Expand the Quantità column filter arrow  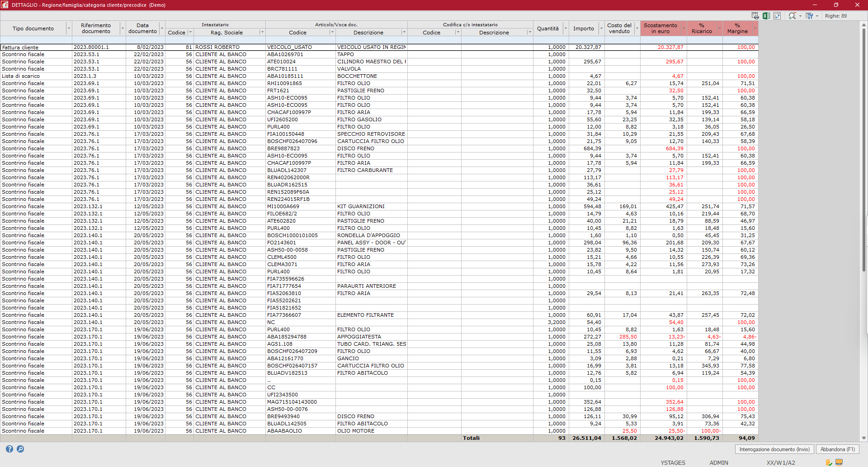tap(566, 29)
